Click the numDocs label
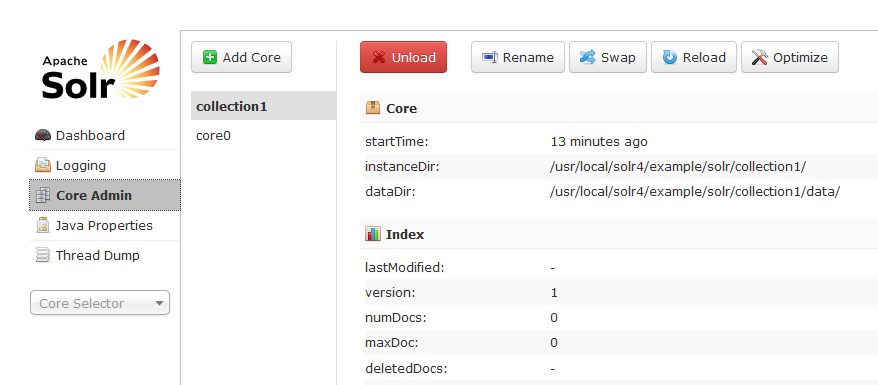Image resolution: width=878 pixels, height=385 pixels. pos(396,318)
